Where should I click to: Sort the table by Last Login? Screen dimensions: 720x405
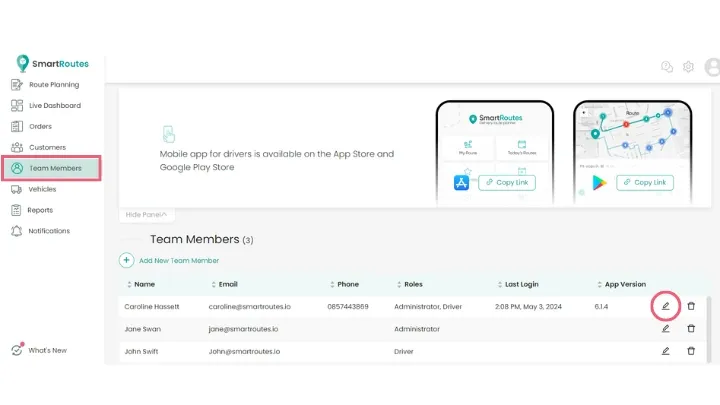coord(522,284)
